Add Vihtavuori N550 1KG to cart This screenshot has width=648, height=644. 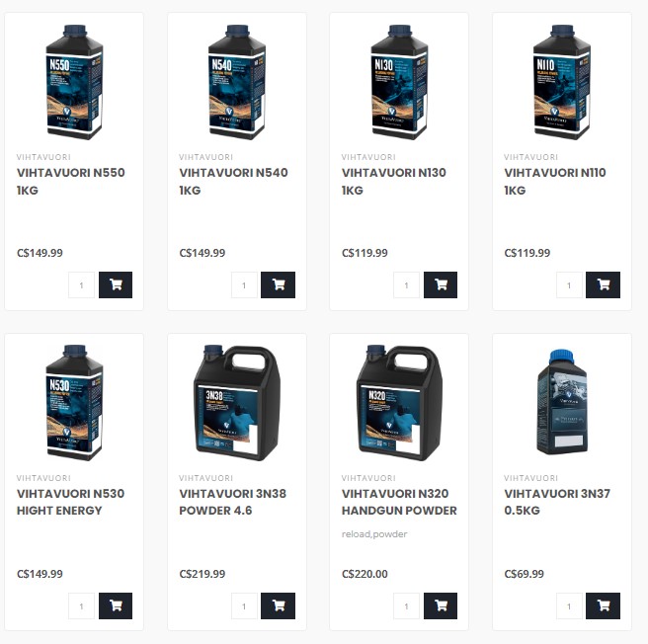pyautogui.click(x=116, y=284)
